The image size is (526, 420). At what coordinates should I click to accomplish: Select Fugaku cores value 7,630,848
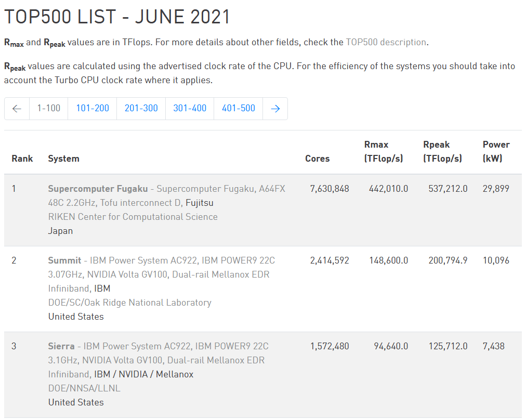[x=330, y=189]
